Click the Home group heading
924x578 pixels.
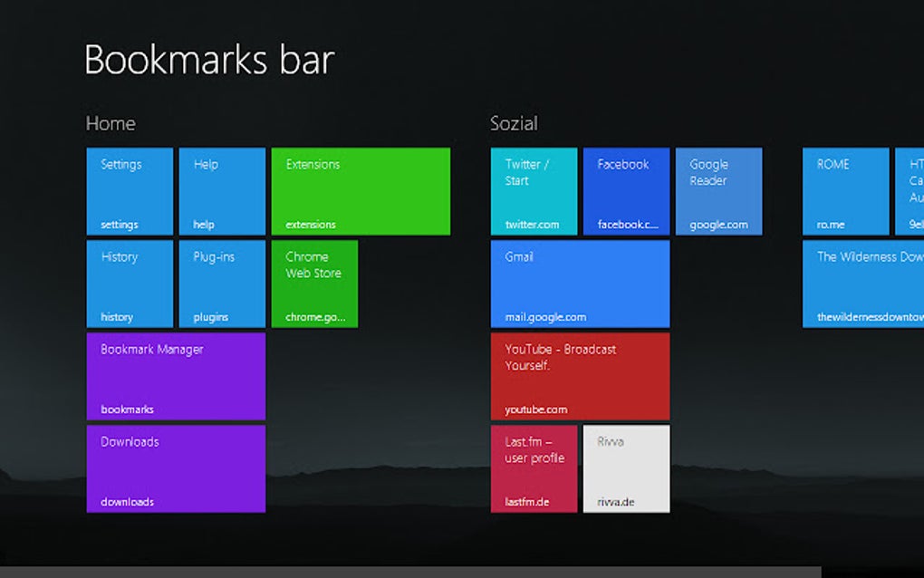tap(111, 124)
